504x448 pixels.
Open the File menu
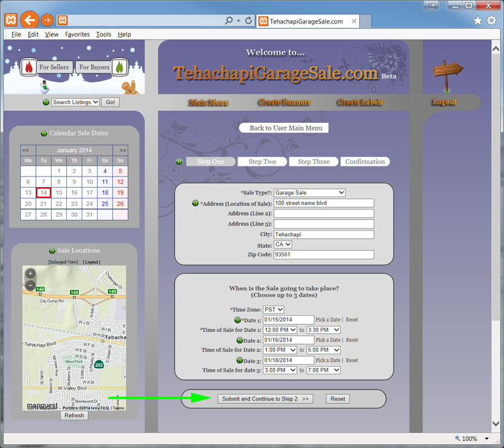[x=16, y=35]
